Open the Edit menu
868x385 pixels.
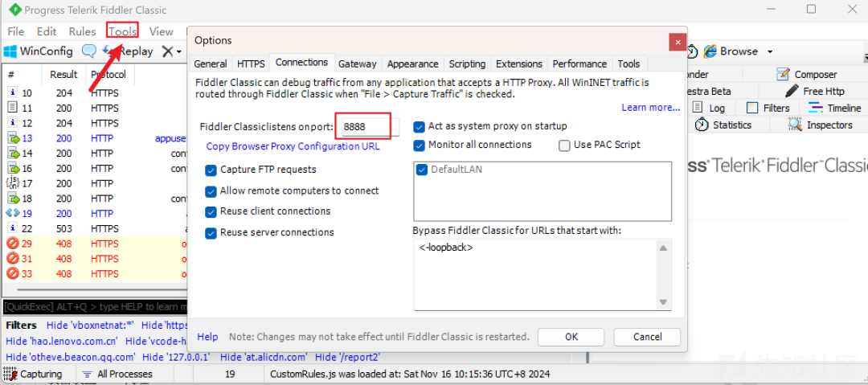click(47, 31)
